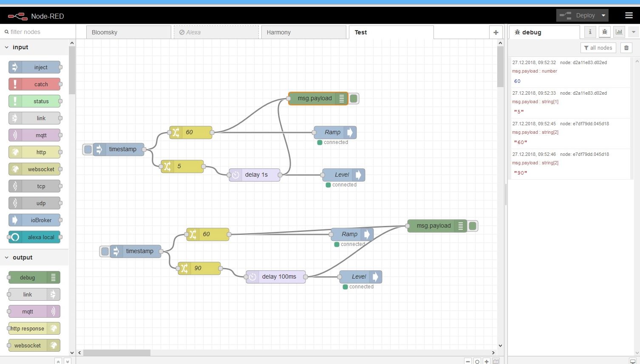This screenshot has width=640, height=364.
Task: Select the alexa local node in palette
Action: pos(34,237)
